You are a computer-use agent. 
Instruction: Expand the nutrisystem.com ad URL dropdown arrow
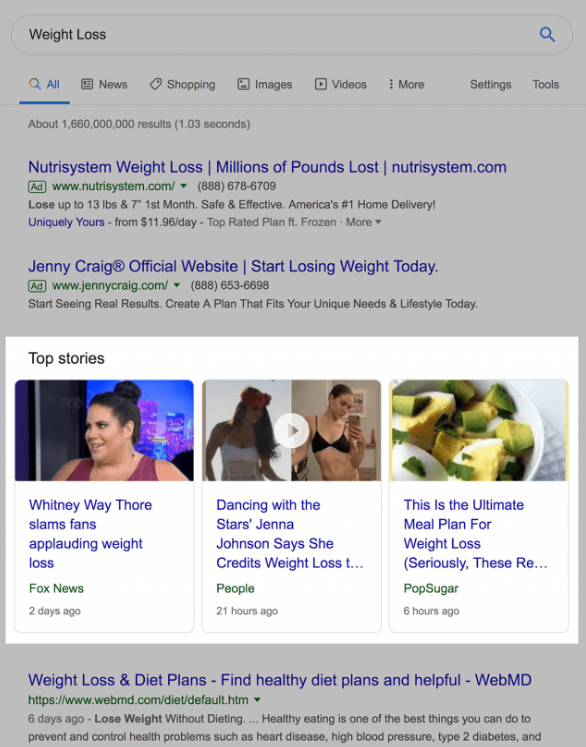[x=184, y=186]
